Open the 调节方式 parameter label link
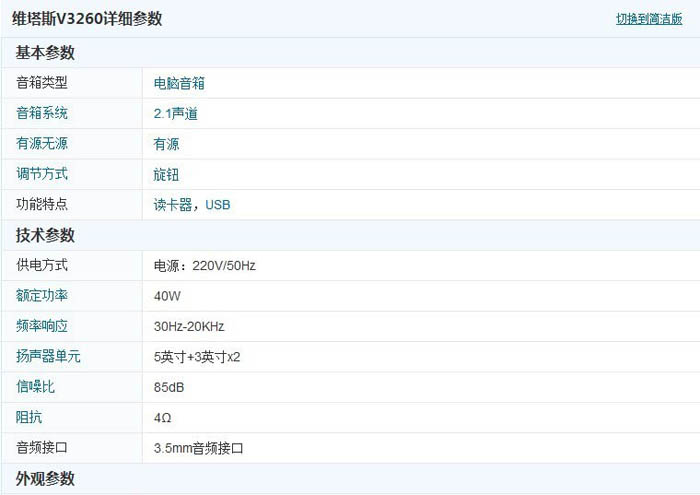The height and width of the screenshot is (495, 700). [42, 174]
